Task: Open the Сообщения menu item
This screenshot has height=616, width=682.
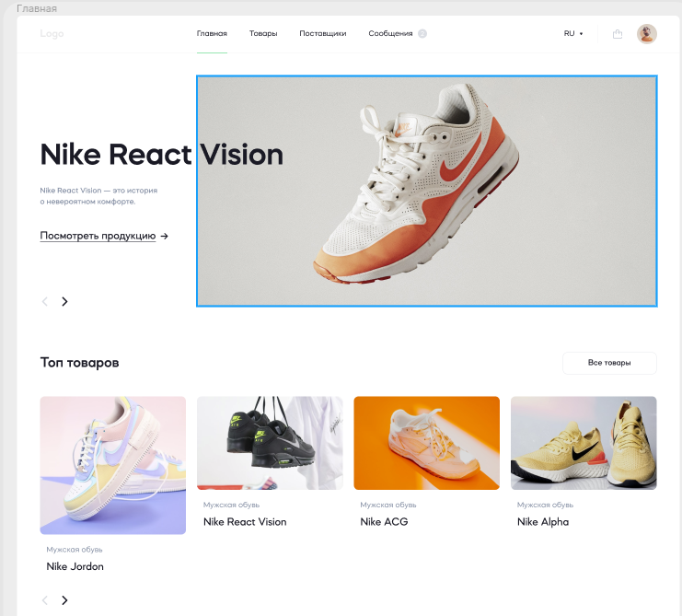Action: click(390, 33)
